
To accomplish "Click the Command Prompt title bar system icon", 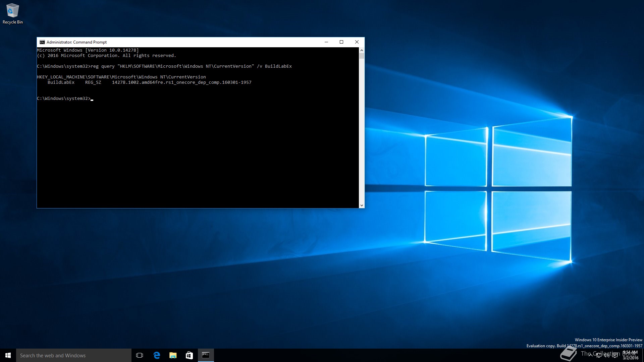I will point(42,42).
